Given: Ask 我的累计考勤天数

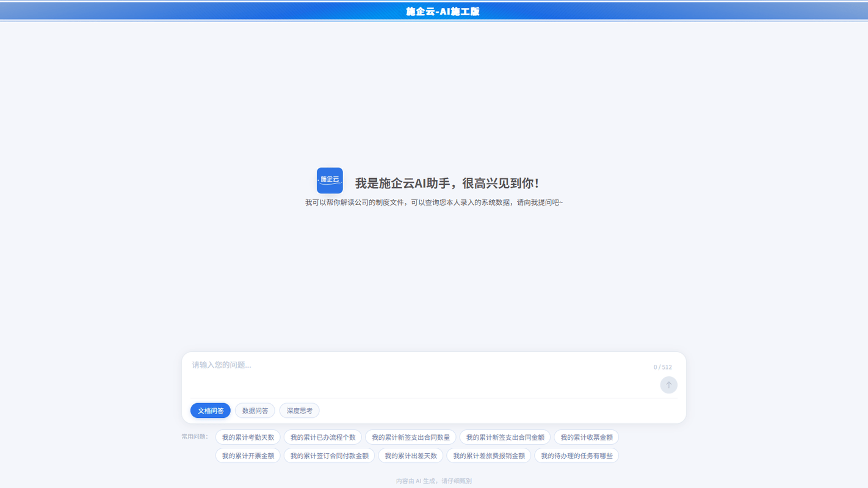Looking at the screenshot, I should tap(248, 437).
